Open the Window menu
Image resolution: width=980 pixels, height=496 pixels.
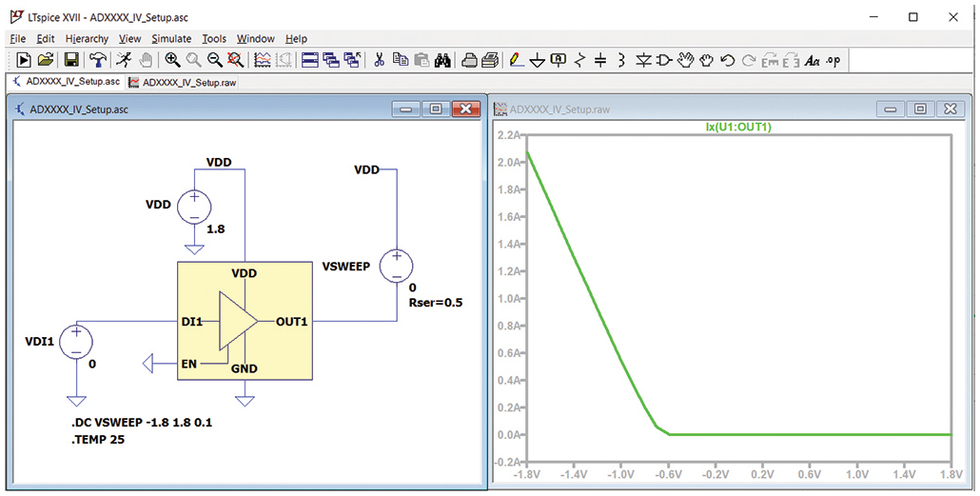(256, 38)
